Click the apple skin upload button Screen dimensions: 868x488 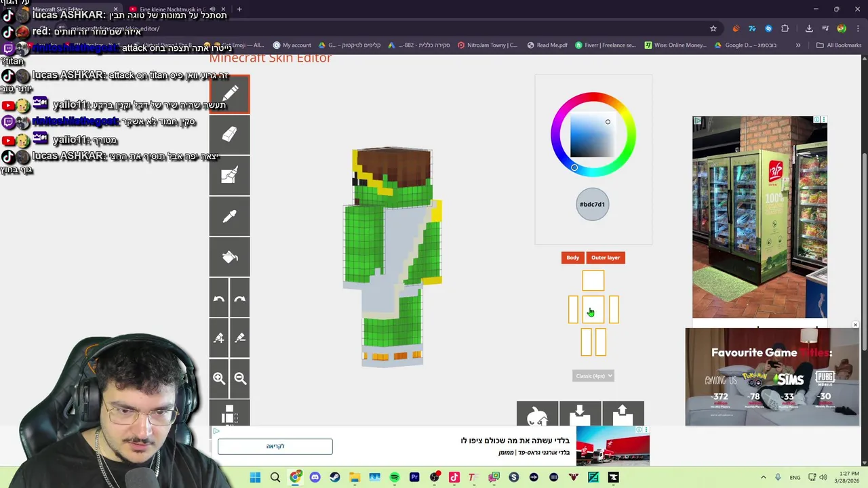(x=537, y=414)
